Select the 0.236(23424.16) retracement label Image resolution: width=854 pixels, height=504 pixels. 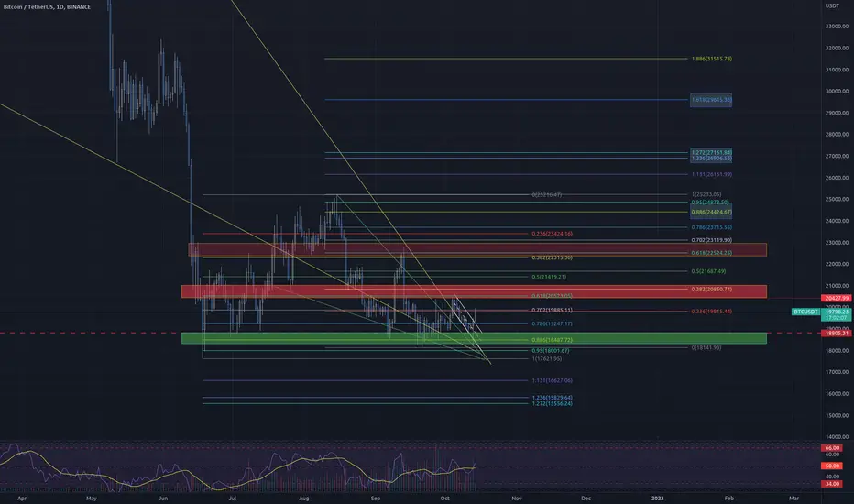coord(552,234)
